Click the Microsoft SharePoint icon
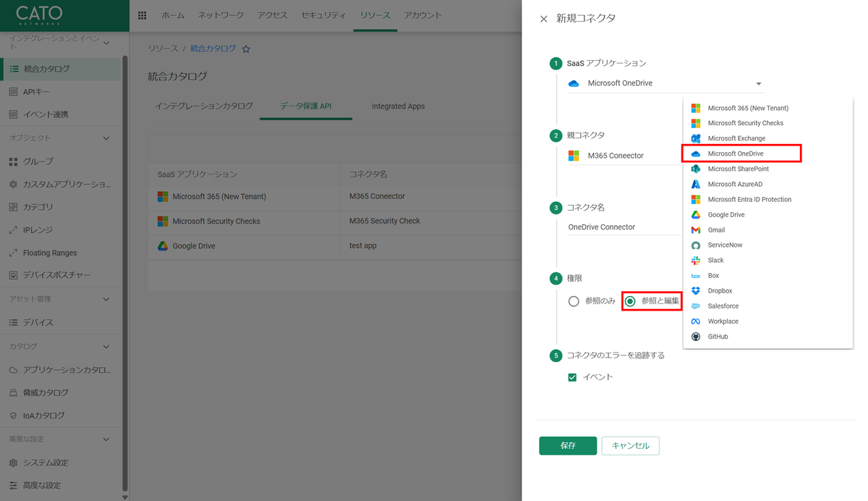This screenshot has height=501, width=868. 696,169
